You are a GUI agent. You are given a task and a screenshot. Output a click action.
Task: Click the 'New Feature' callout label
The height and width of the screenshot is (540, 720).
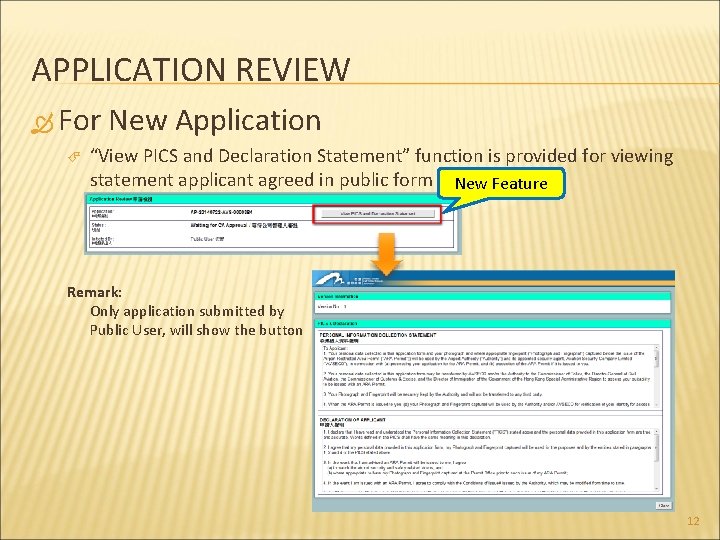pyautogui.click(x=501, y=184)
